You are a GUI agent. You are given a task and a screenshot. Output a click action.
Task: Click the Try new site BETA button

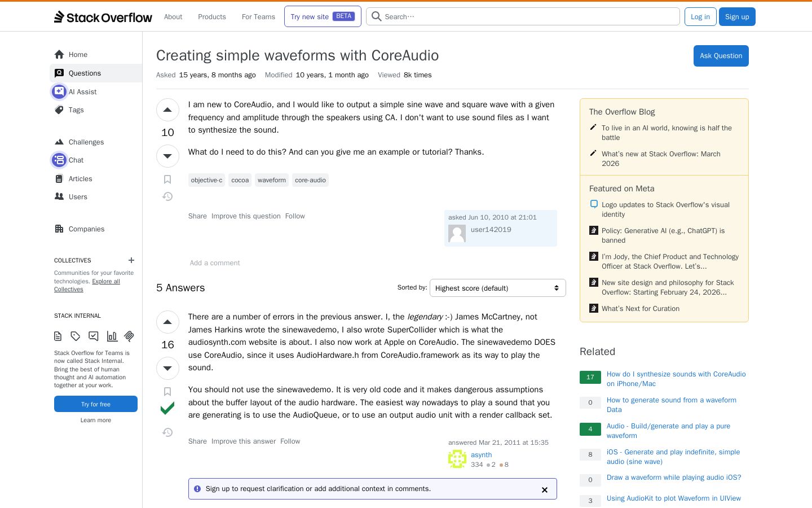[323, 16]
